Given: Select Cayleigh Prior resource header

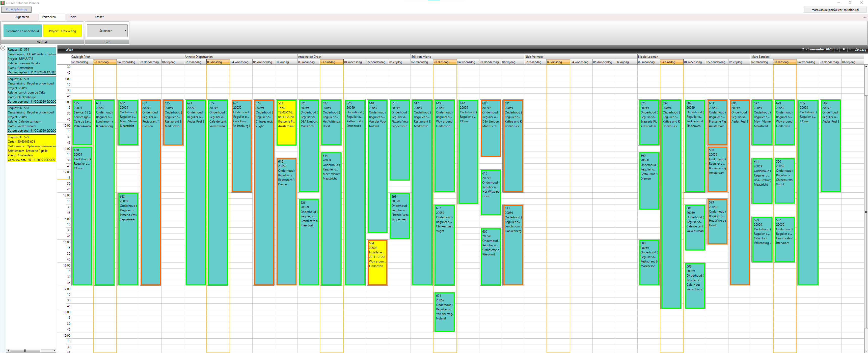Looking at the screenshot, I should tap(127, 56).
